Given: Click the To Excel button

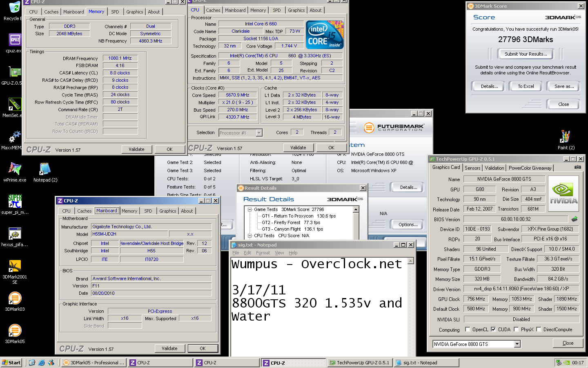Looking at the screenshot, I should coord(526,86).
